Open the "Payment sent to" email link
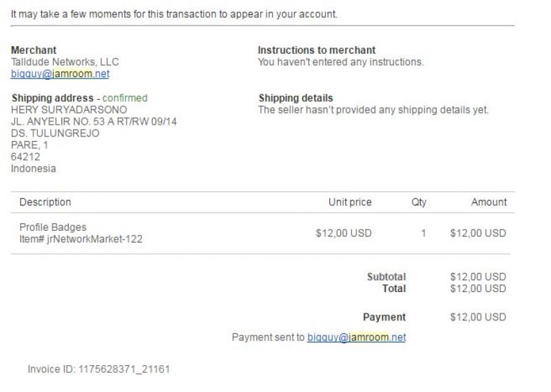The width and height of the screenshot is (551, 392). tap(356, 337)
